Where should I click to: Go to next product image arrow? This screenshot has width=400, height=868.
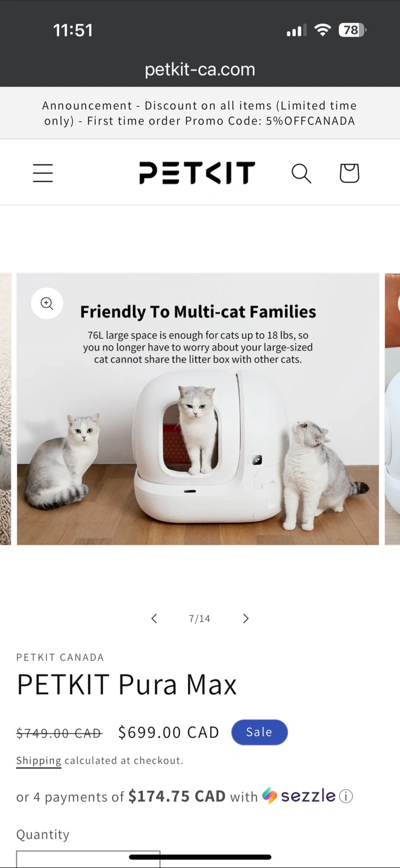pos(245,618)
